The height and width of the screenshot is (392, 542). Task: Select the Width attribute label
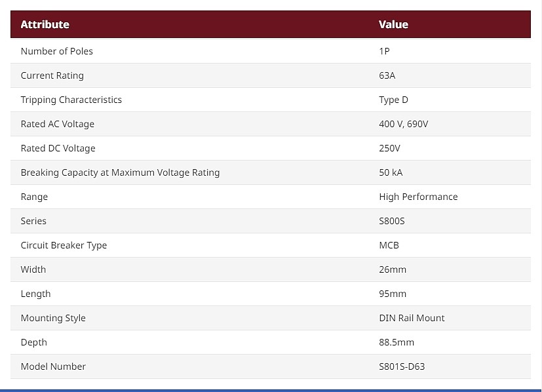coord(33,269)
